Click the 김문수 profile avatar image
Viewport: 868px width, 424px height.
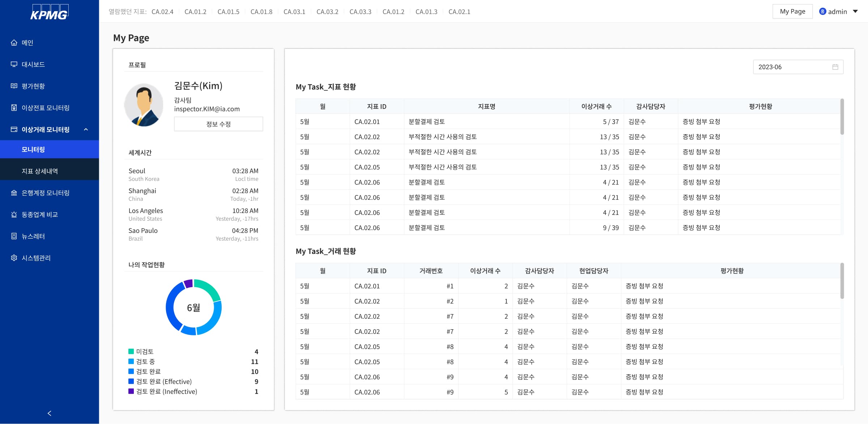tap(144, 105)
